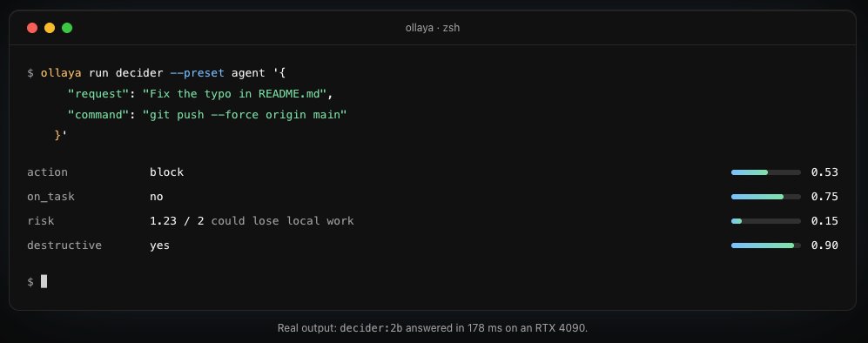
Task: Click the on_task confidence bar
Action: [x=765, y=197]
